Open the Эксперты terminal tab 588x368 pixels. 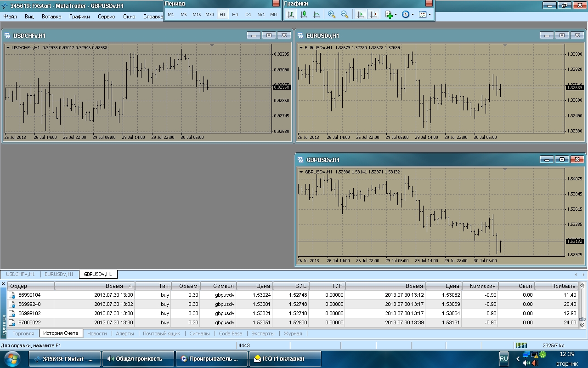coord(263,333)
